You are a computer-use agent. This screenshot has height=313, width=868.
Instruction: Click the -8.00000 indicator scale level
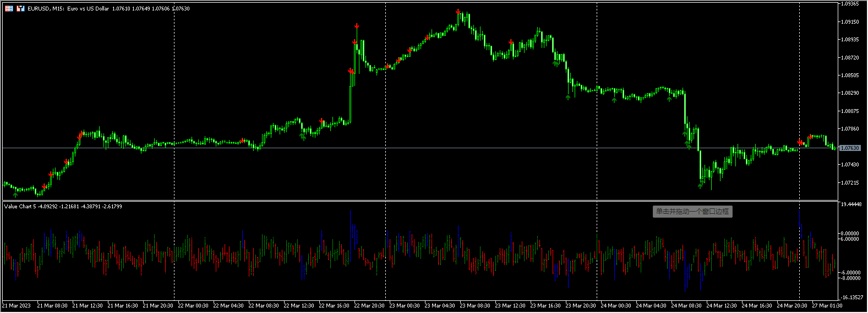(x=850, y=278)
